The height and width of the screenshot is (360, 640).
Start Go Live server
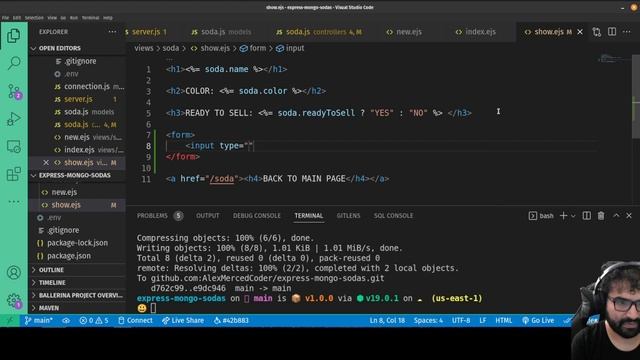(538, 320)
